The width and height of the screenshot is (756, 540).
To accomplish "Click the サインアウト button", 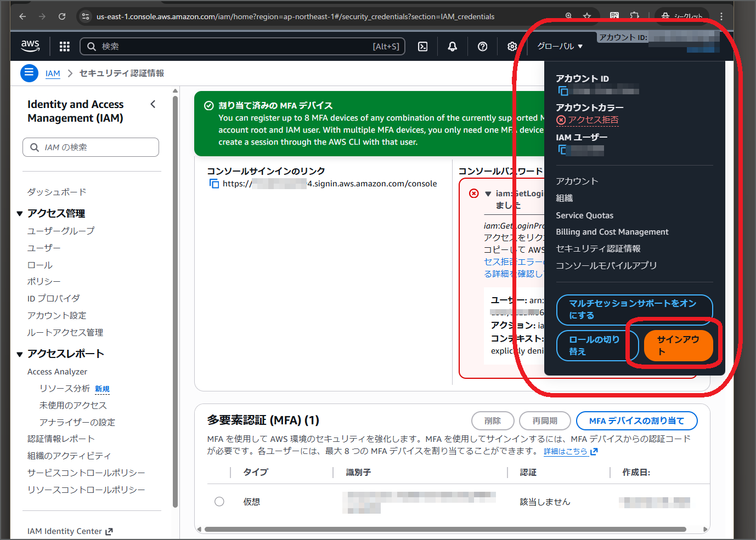I will pos(679,345).
